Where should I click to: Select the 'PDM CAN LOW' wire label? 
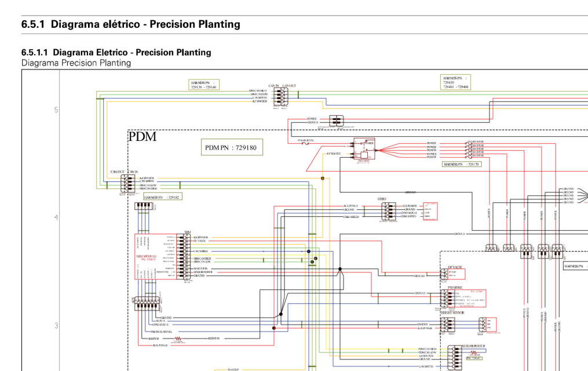point(427,352)
